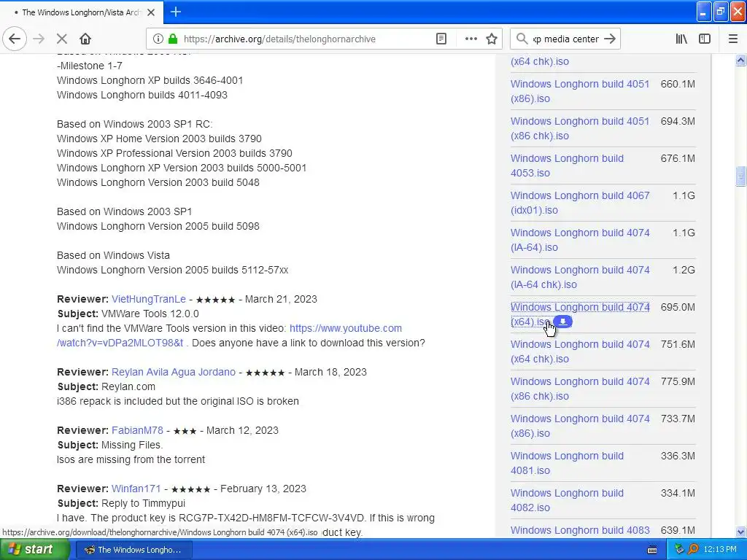747x560 pixels.
Task: Select the Firefox taskbar button
Action: (x=134, y=550)
